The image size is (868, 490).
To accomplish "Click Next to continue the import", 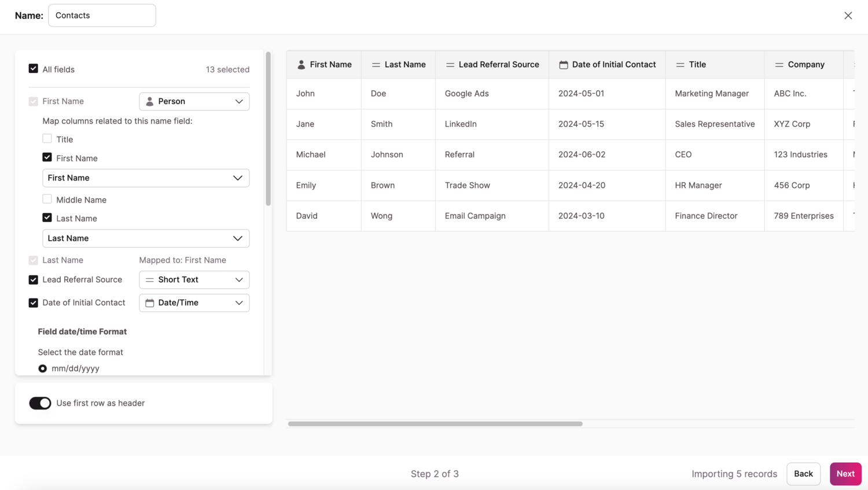I will [x=845, y=474].
